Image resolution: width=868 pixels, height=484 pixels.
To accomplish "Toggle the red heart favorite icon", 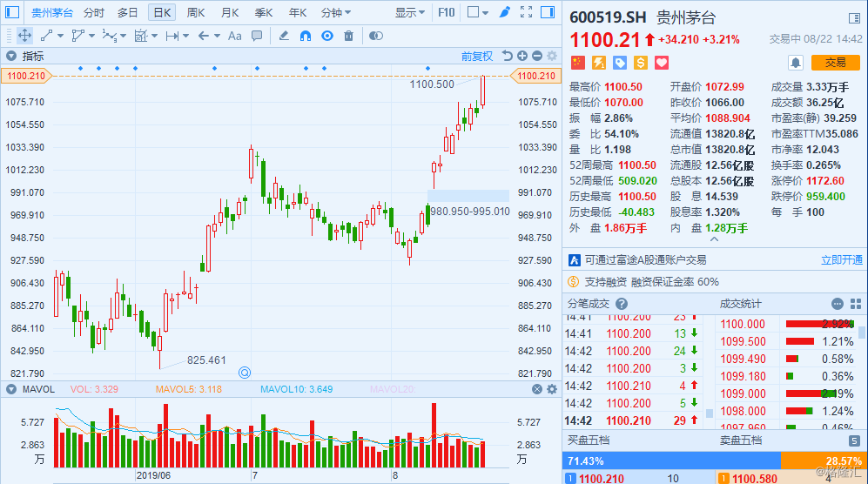I will tap(662, 63).
